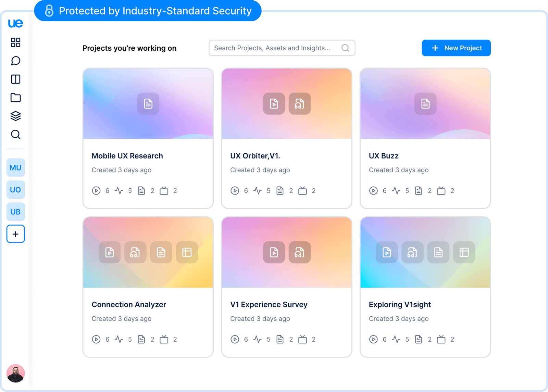
Task: Select the split-columns view icon in sidebar
Action: (x=15, y=79)
